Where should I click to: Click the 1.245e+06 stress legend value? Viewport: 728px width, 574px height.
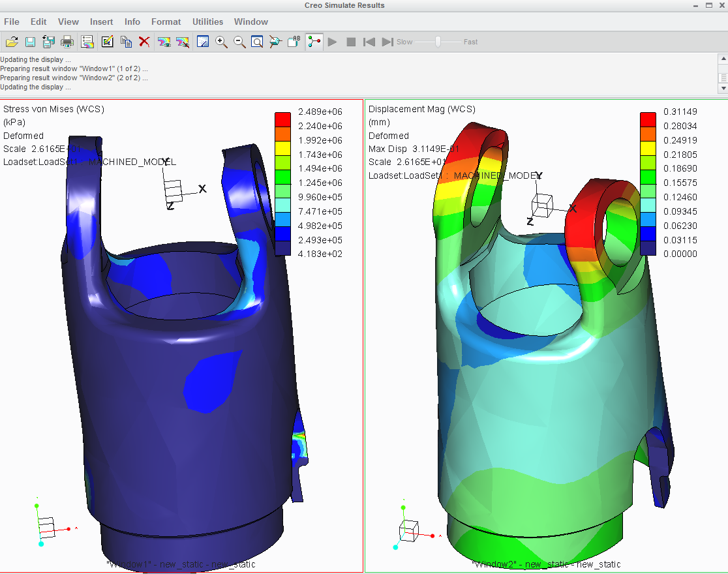pos(320,183)
